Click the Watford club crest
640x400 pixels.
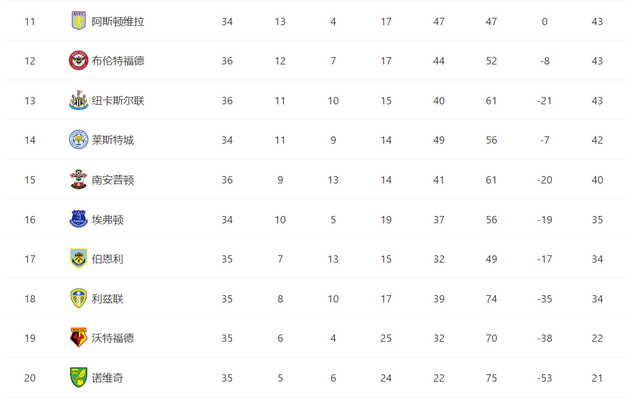78,338
